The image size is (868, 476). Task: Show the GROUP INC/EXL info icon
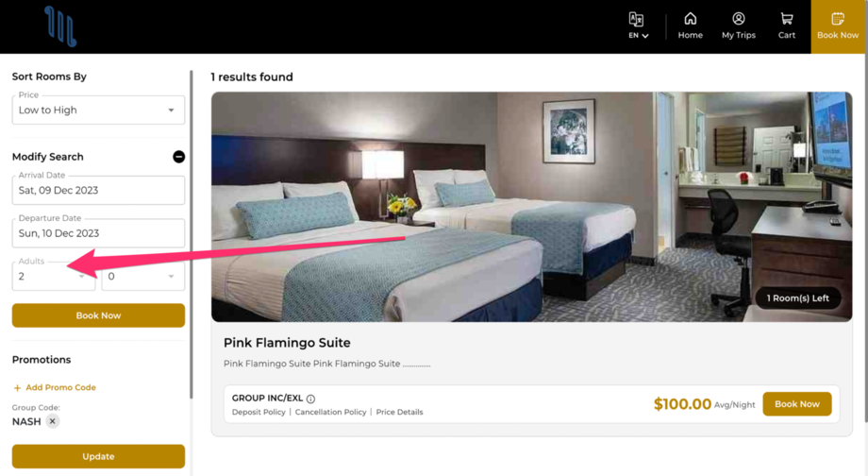310,399
